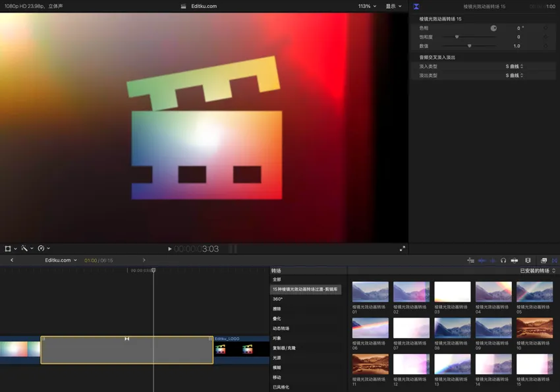
Task: Open the effects browser icon
Action: (x=544, y=260)
